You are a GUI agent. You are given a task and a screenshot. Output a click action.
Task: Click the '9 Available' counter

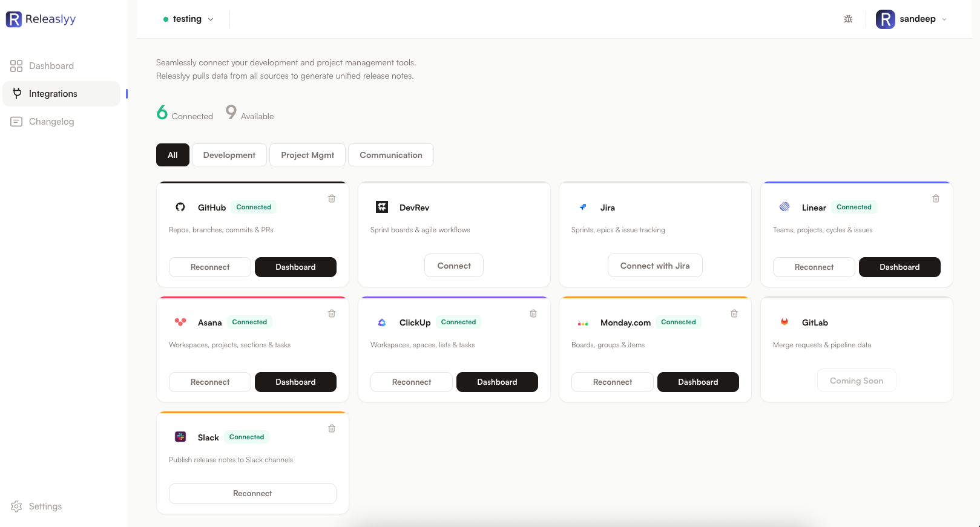coord(249,113)
